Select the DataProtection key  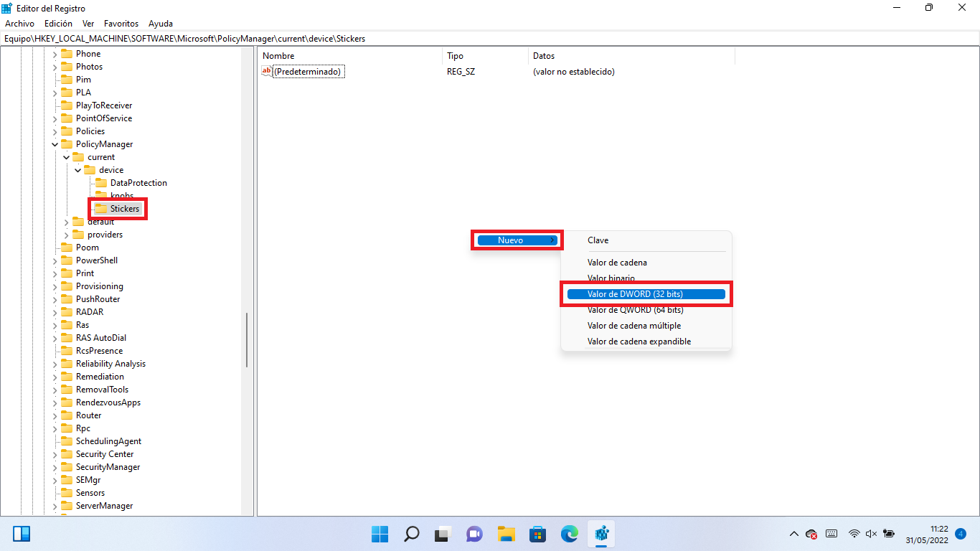138,183
